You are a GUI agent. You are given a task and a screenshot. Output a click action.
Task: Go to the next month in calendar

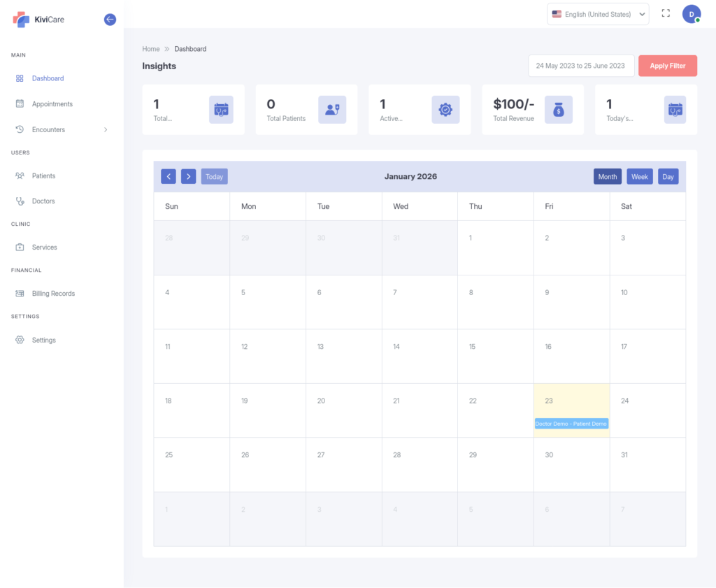pos(188,177)
